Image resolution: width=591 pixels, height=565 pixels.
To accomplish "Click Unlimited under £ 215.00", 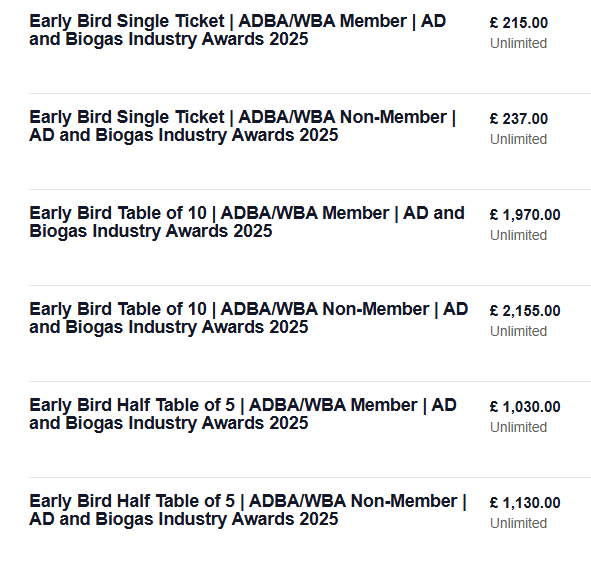I will 518,43.
